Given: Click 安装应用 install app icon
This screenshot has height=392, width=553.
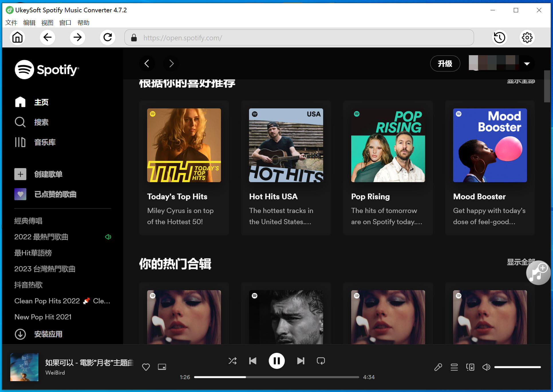Looking at the screenshot, I should click(x=20, y=334).
